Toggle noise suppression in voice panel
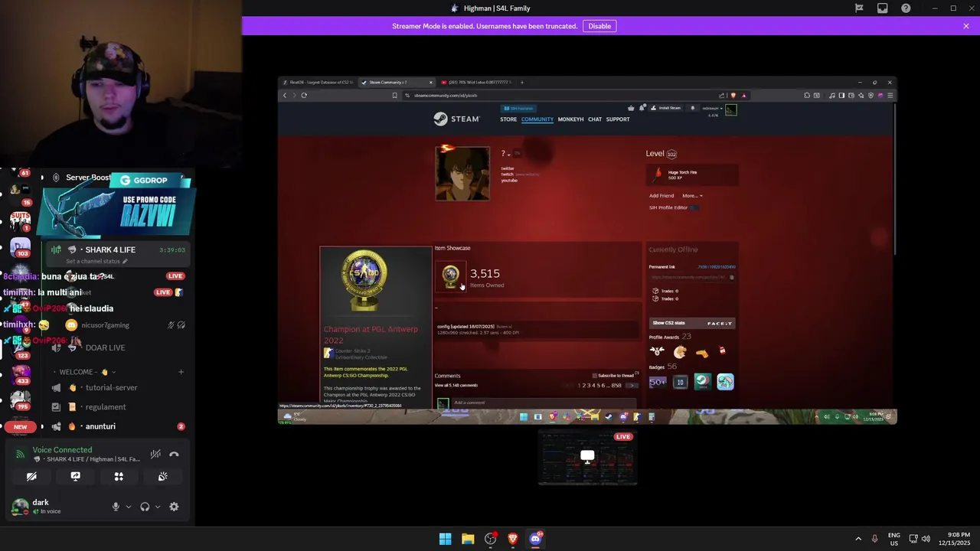980x551 pixels. pos(155,455)
